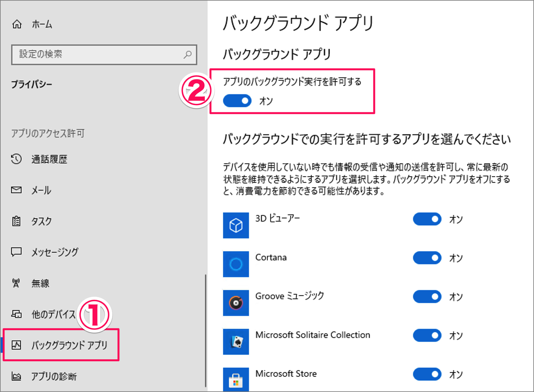The width and height of the screenshot is (534, 392).
Task: Disable アプリのバックグラウンド実行を許可する toggle
Action: click(237, 101)
